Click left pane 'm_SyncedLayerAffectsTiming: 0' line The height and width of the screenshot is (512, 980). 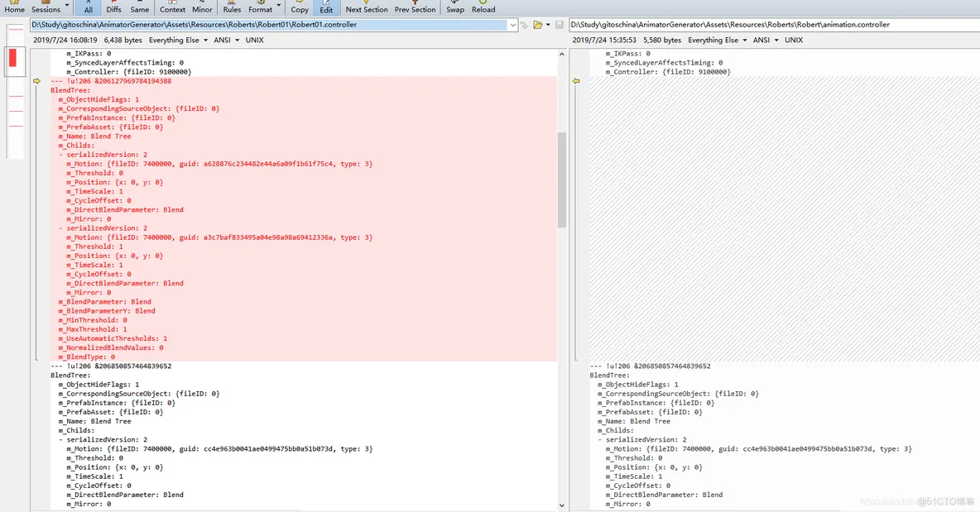[125, 62]
